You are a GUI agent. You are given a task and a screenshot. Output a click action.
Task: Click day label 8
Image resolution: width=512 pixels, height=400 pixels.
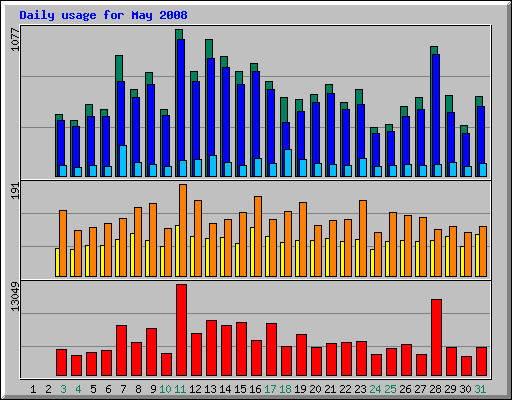point(138,389)
